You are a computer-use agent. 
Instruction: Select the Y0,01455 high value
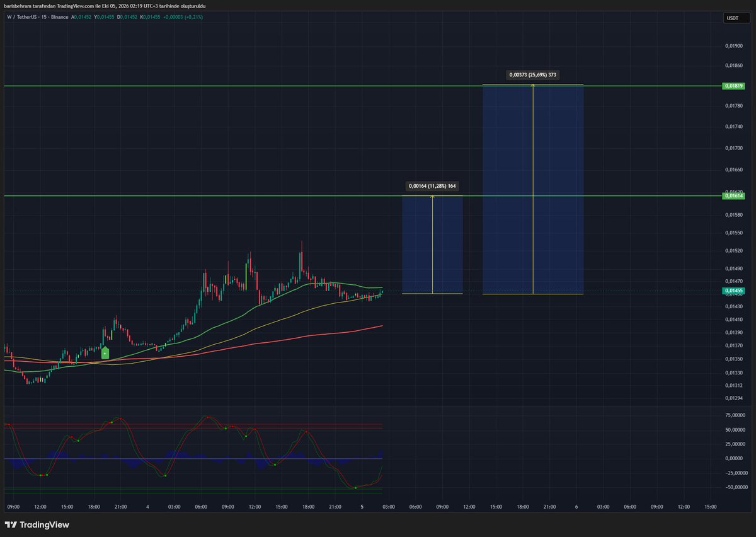point(104,18)
